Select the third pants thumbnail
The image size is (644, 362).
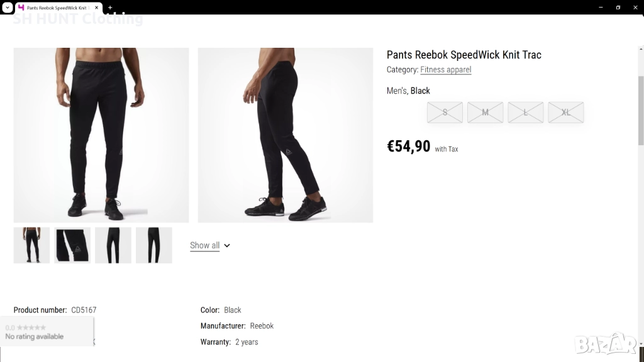[x=113, y=245]
